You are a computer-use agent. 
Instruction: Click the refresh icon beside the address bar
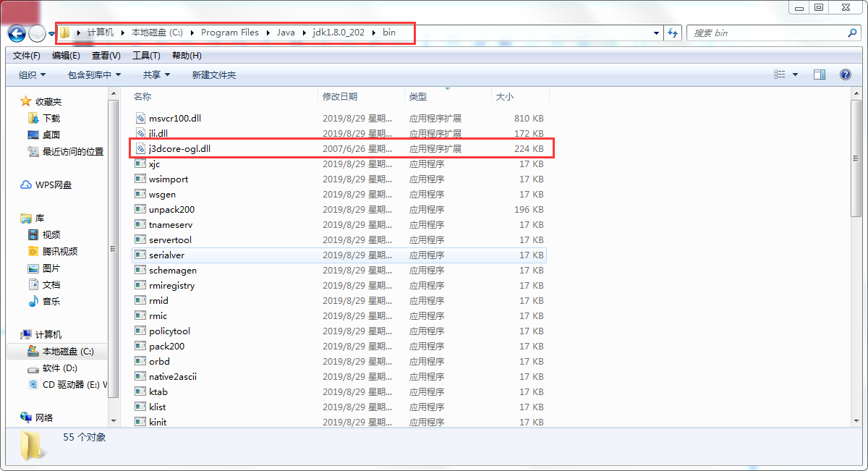tap(673, 33)
